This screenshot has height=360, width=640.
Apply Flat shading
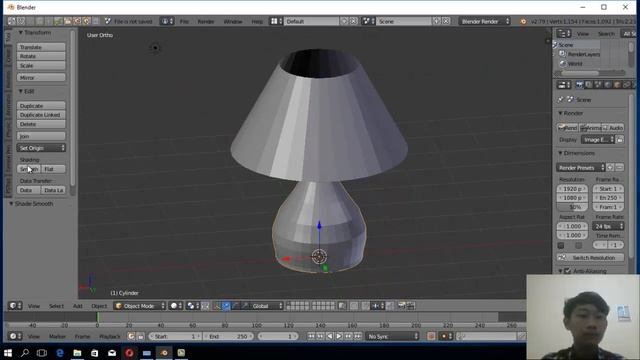(53, 169)
